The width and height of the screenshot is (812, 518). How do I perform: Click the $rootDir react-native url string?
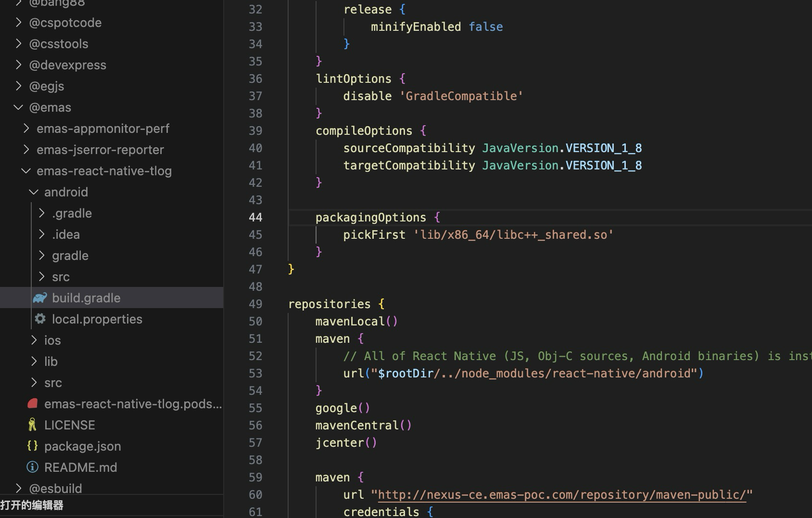(533, 373)
